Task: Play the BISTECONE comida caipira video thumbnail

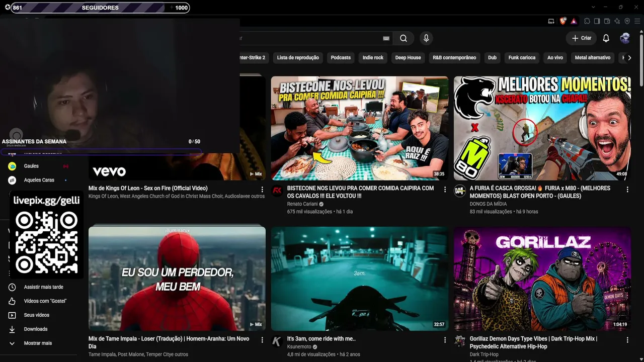Action: 360,128
